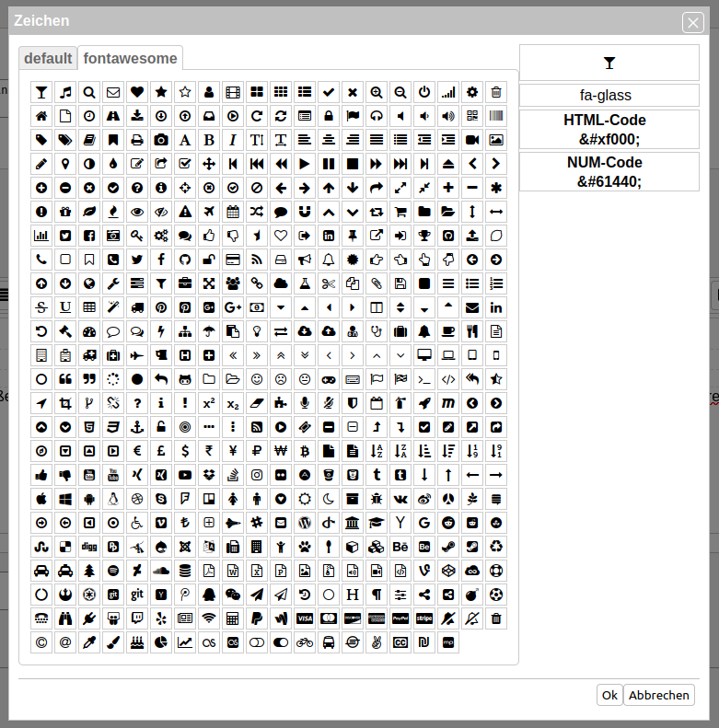719x728 pixels.
Task: Choose the Euro currency symbol
Action: [137, 451]
